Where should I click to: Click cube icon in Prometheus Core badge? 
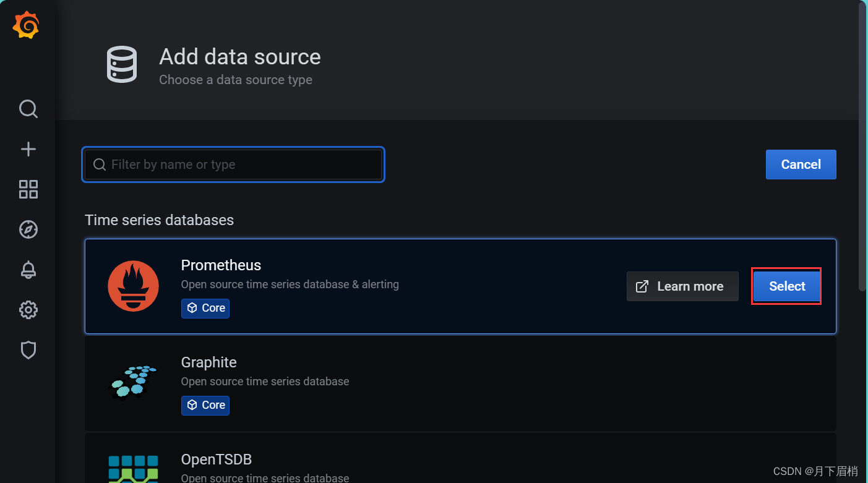click(x=192, y=308)
